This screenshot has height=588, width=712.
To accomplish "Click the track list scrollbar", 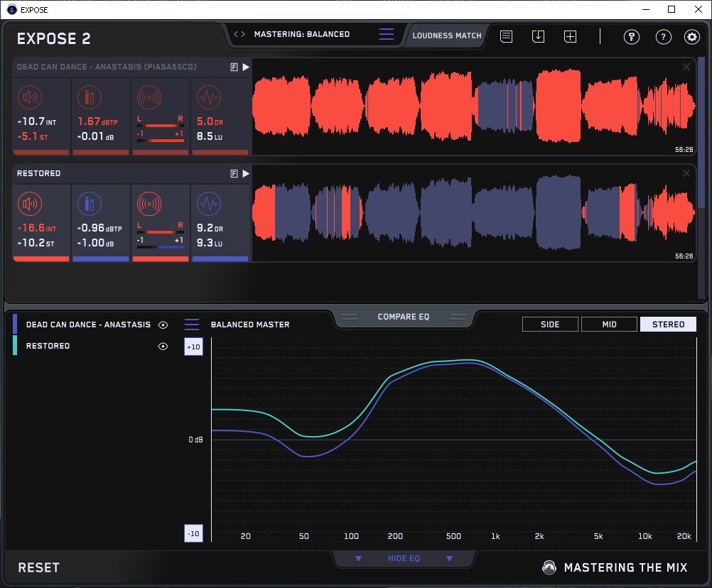I will pyautogui.click(x=702, y=131).
